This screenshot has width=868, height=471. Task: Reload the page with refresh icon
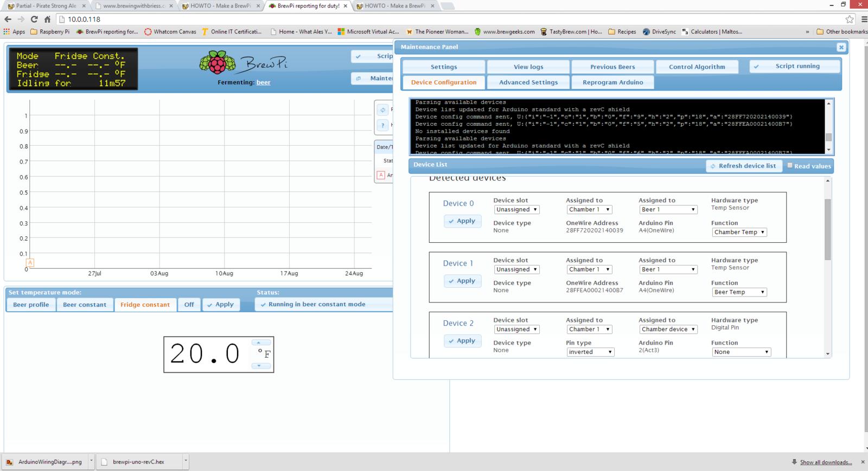coord(34,19)
